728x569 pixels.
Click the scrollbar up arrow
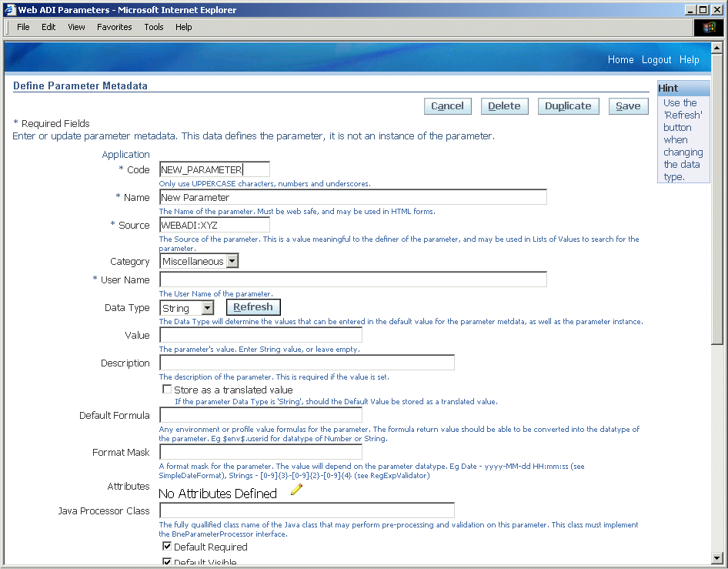(x=717, y=48)
